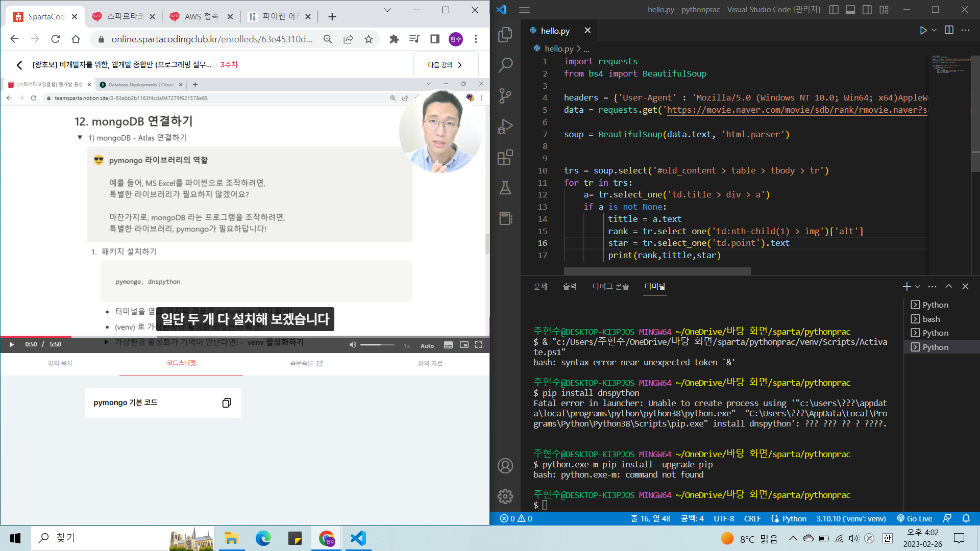This screenshot has height=551, width=980.
Task: Mute the lecture video volume
Action: 352,345
